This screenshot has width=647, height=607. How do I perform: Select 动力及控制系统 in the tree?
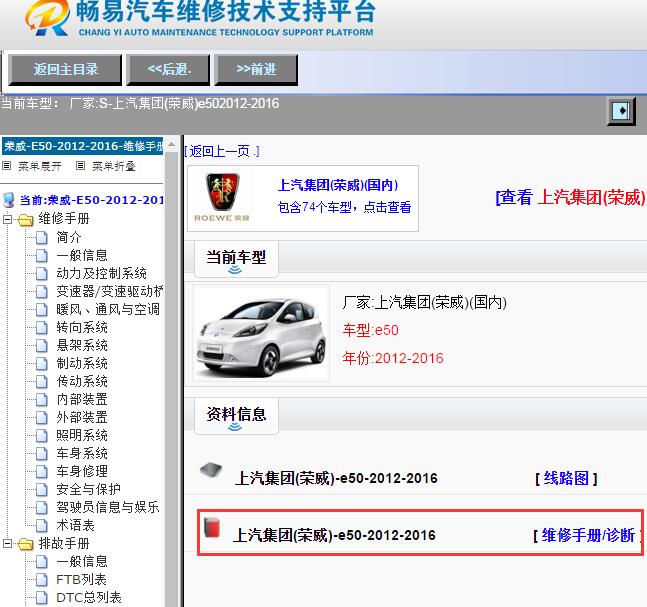[x=102, y=273]
